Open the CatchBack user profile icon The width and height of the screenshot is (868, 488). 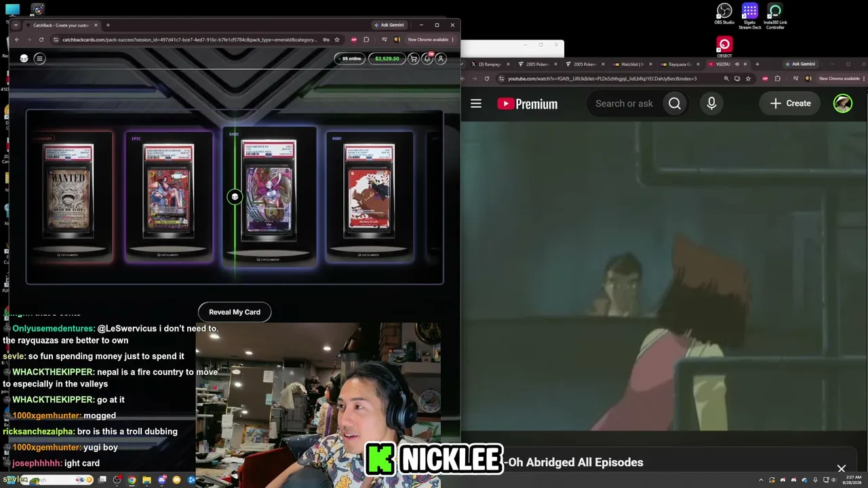441,59
